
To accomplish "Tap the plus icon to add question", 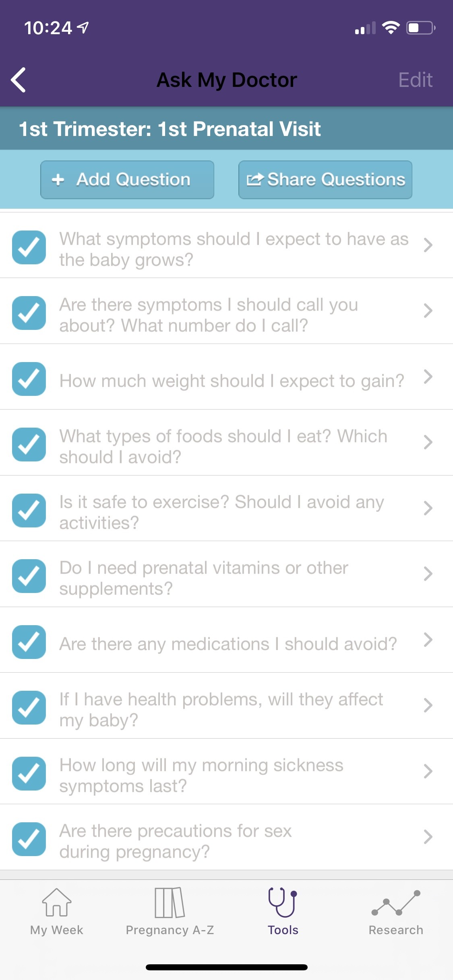I will pos(58,180).
